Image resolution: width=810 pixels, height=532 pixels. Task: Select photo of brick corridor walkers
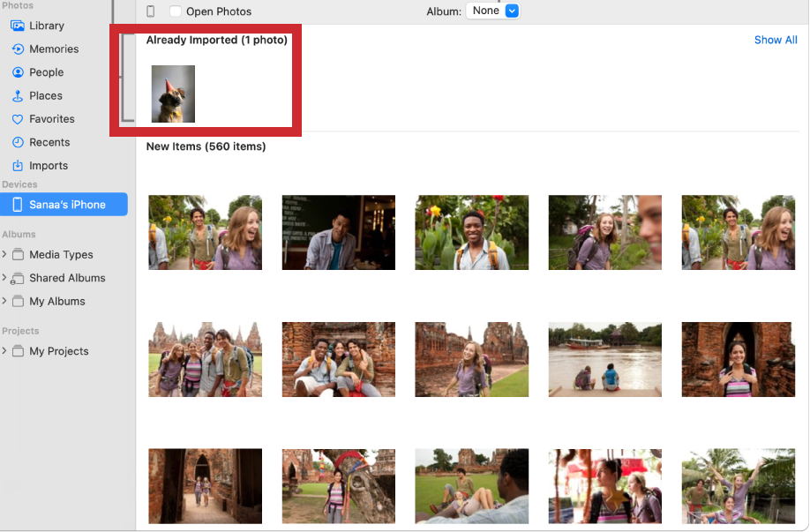pyautogui.click(x=205, y=486)
